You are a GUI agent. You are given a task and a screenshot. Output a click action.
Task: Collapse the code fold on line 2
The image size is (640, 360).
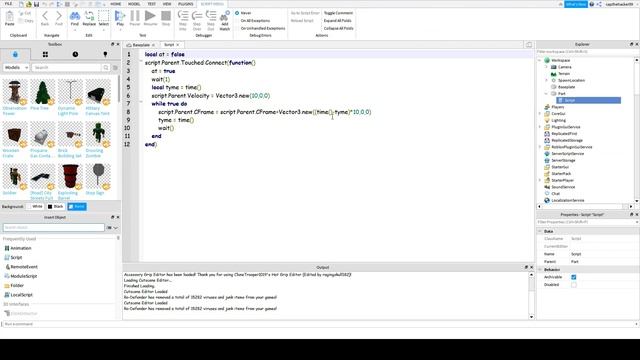click(141, 62)
